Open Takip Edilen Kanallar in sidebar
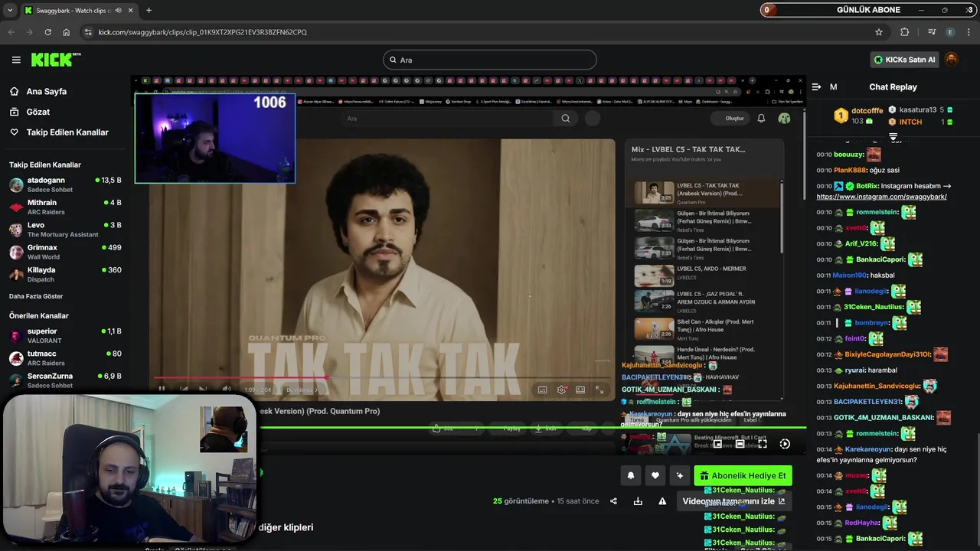Viewport: 980px width, 551px height. click(x=67, y=132)
